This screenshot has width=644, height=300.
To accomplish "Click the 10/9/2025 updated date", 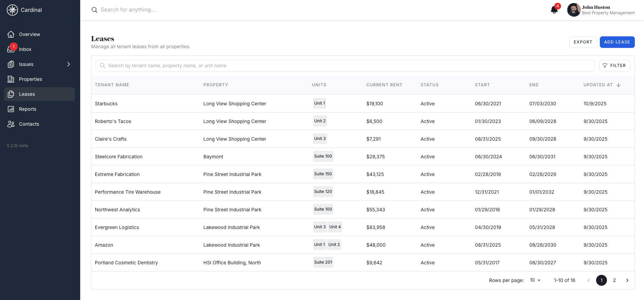I will click(595, 104).
